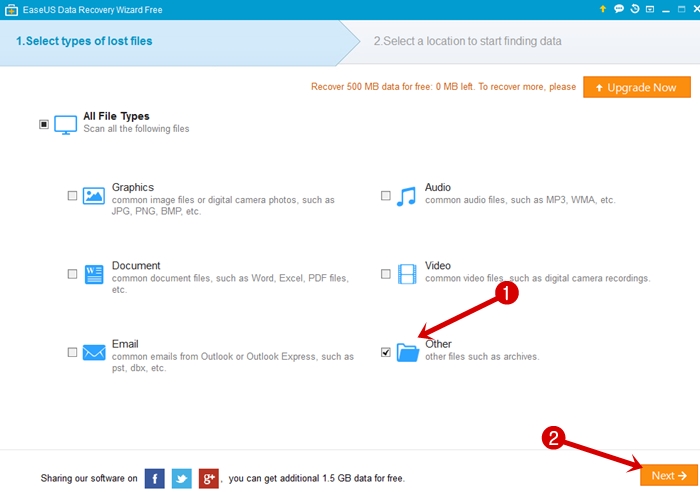Share on Twitter icon

click(x=182, y=479)
